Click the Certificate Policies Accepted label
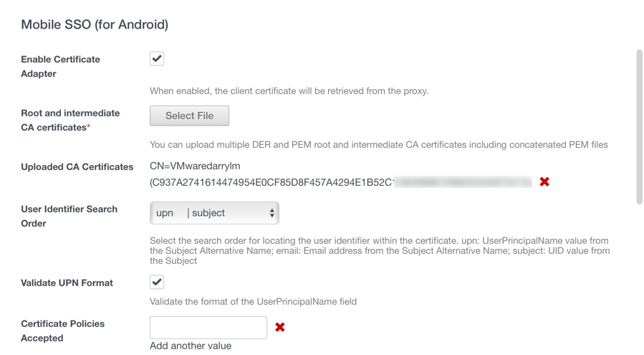This screenshot has width=644, height=355. 62,331
